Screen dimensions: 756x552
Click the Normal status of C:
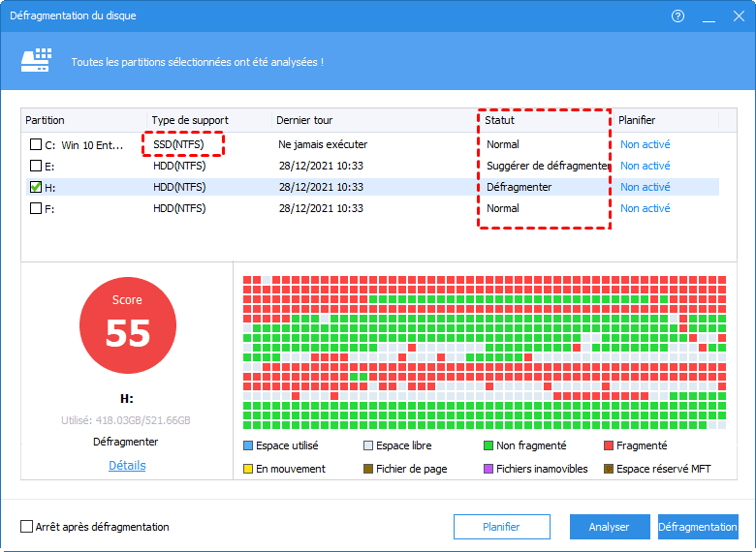(503, 144)
